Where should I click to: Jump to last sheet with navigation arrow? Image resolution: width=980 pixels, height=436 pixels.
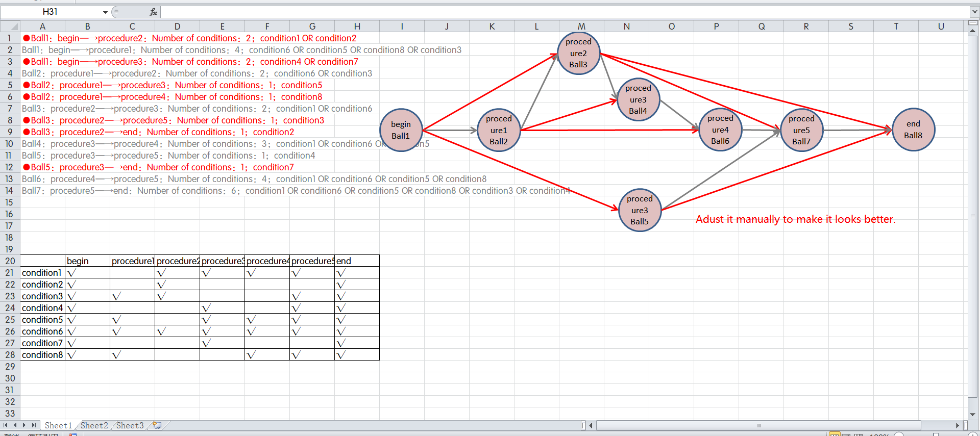pyautogui.click(x=34, y=425)
